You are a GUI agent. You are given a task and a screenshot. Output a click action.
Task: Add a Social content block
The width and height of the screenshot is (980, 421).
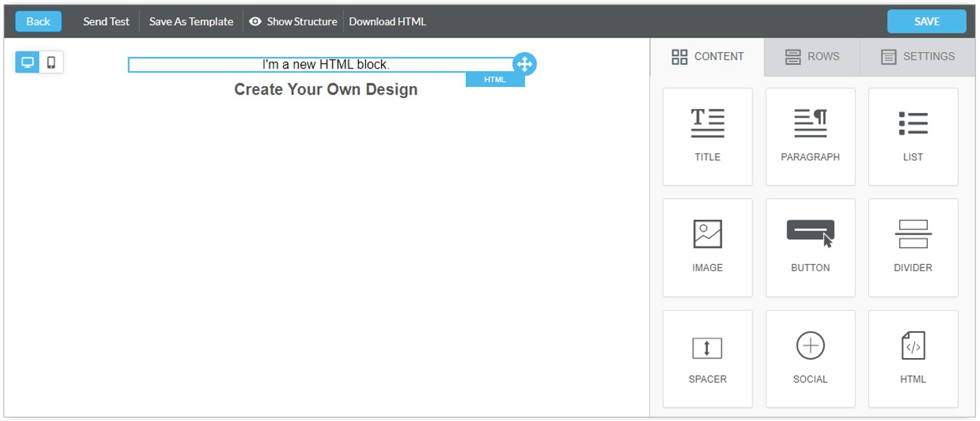[810, 359]
